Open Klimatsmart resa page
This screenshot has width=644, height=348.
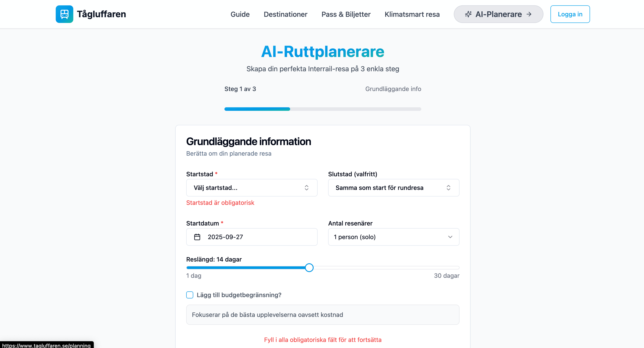point(412,14)
